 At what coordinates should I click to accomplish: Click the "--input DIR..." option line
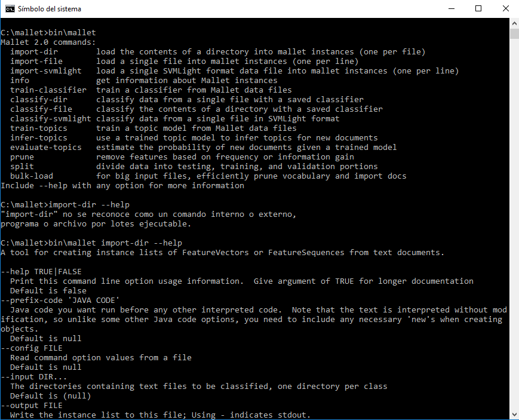coord(33,377)
